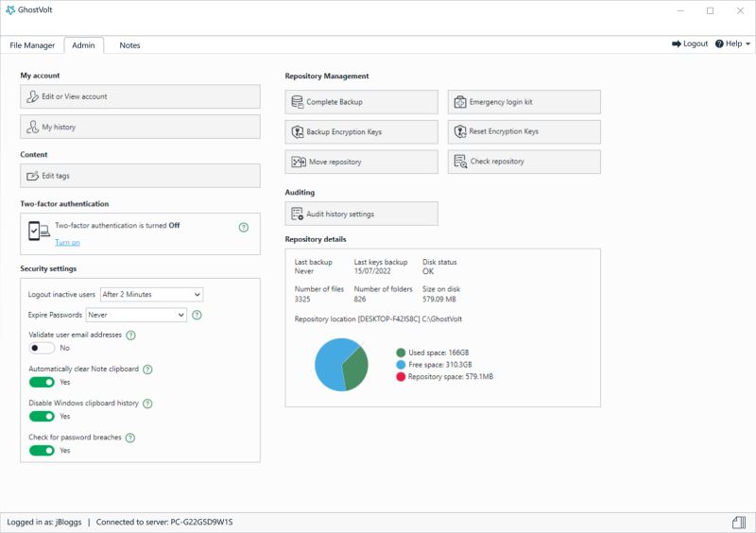Screen dimensions: 756x533
Task: Click the Edit or View account person icon
Action: pos(32,96)
